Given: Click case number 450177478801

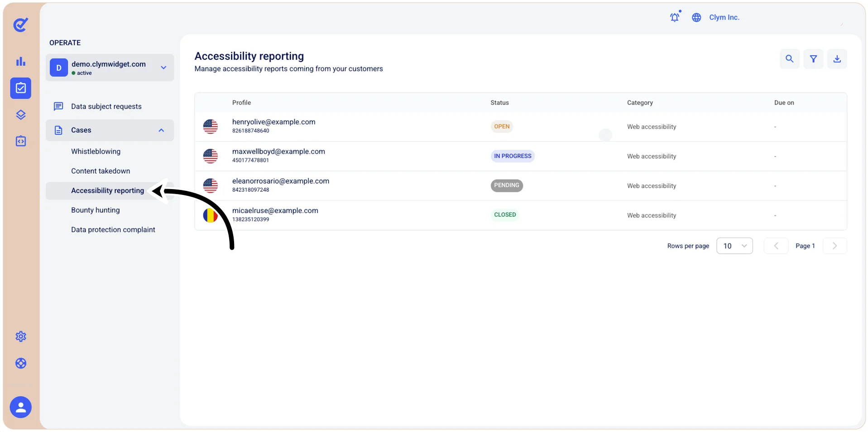Looking at the screenshot, I should point(250,160).
